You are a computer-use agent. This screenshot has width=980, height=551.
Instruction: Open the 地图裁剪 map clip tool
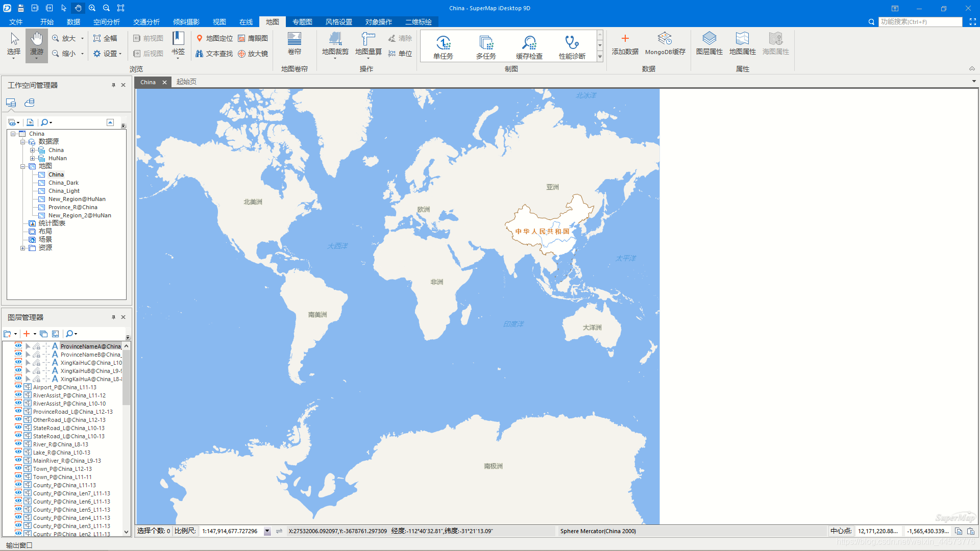(335, 44)
